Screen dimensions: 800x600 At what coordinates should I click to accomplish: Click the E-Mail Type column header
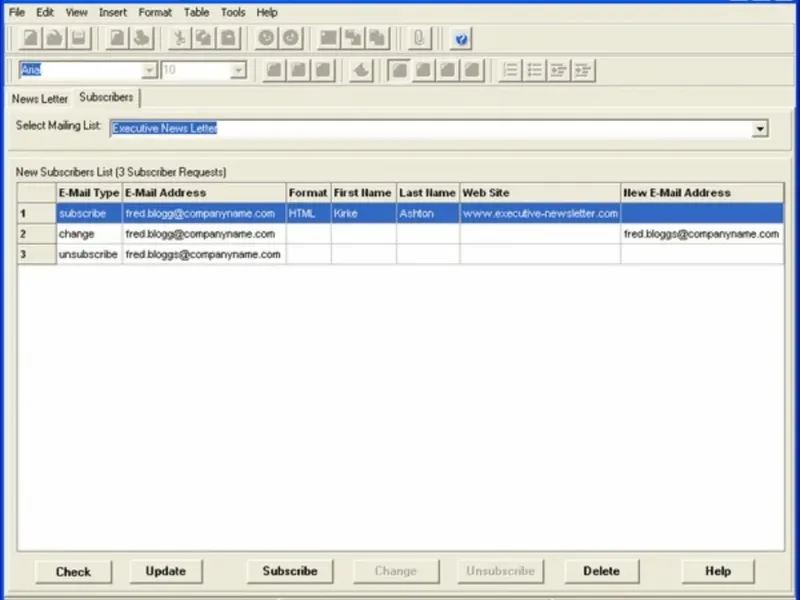[89, 193]
